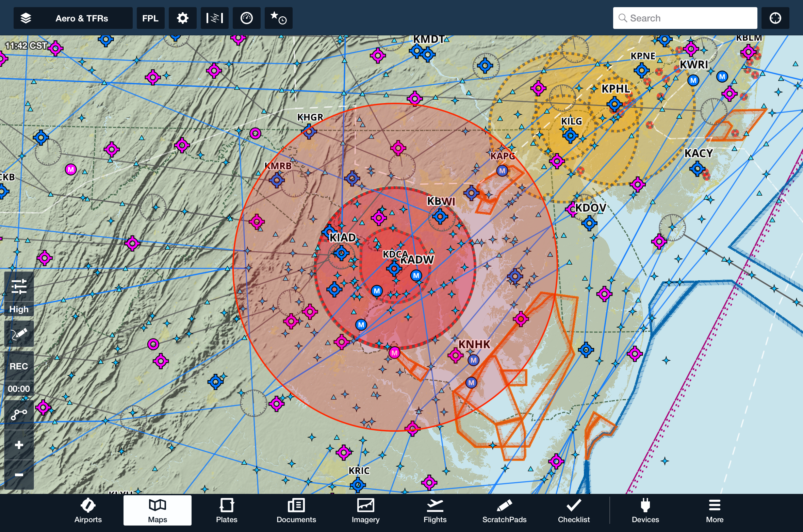The height and width of the screenshot is (532, 803).
Task: Tap the KNHK airport label
Action: click(x=474, y=345)
